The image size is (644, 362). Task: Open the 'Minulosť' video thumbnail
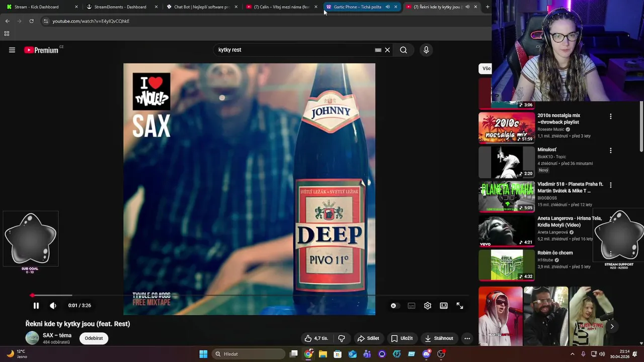[x=507, y=162]
